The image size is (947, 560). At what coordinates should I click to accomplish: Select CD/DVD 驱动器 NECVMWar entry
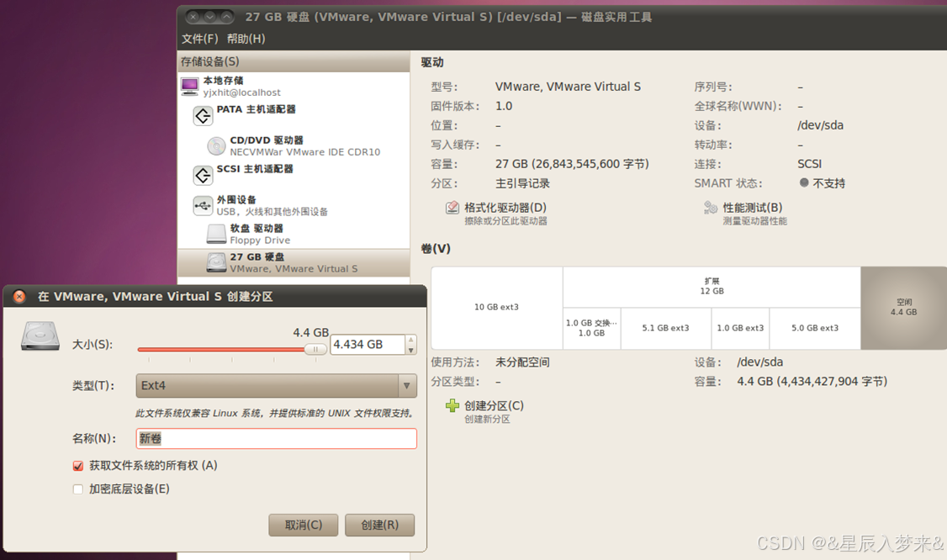(294, 145)
